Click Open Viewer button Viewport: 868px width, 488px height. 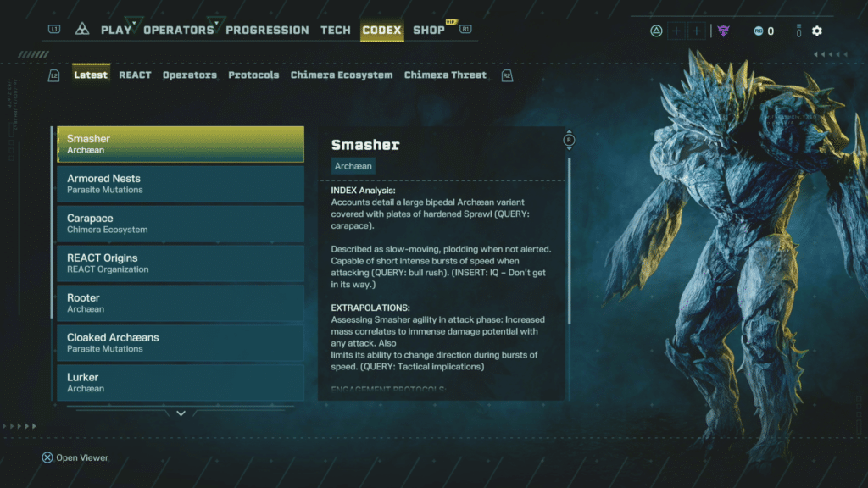tap(75, 457)
